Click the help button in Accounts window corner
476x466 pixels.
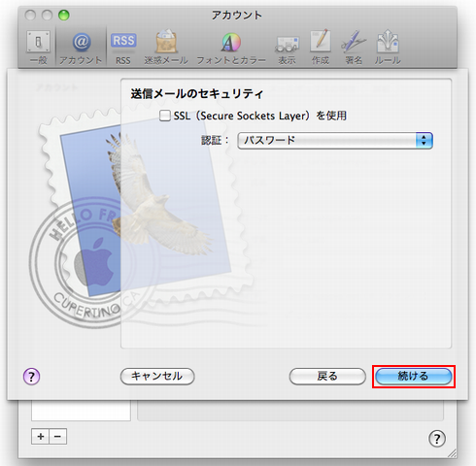coord(437,439)
